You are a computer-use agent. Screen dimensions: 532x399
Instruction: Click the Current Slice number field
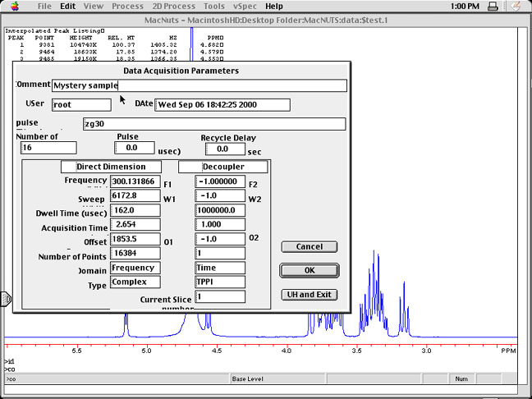[x=220, y=296]
